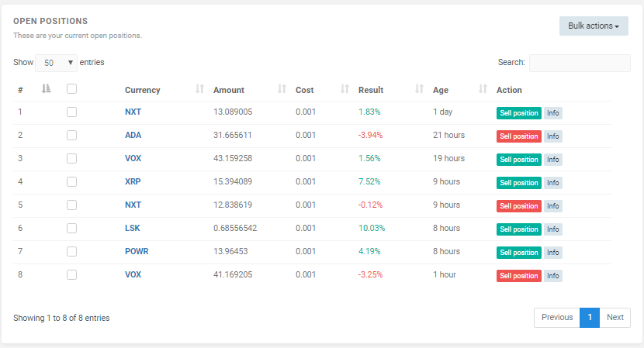Viewport: 644px width, 348px height.
Task: Expand the Show entries count dropdown
Action: pos(56,63)
